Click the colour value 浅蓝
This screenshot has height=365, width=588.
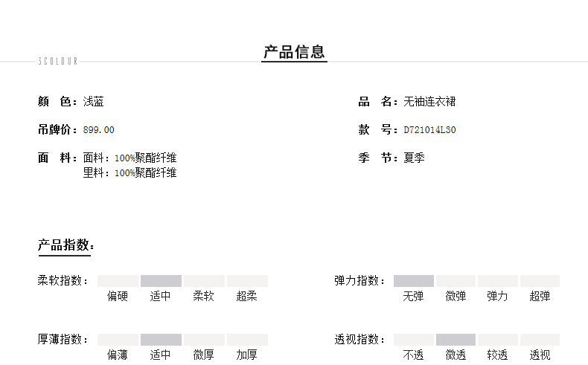tap(93, 101)
